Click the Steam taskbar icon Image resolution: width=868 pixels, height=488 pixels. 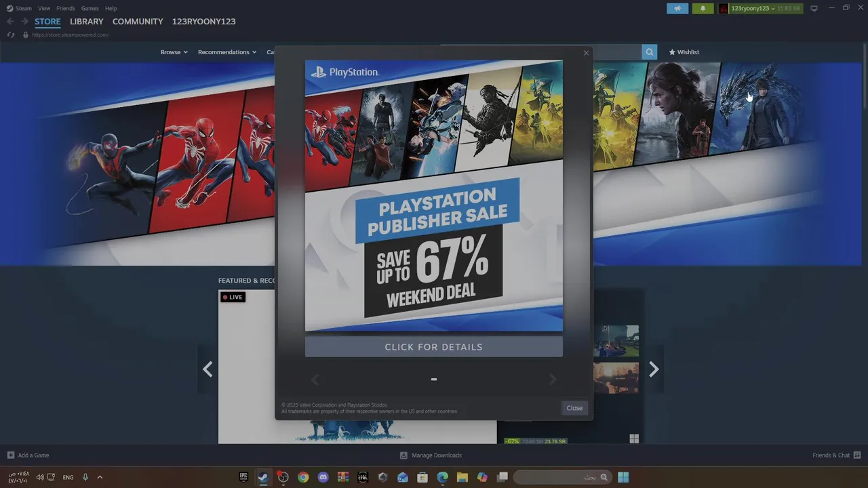click(263, 477)
